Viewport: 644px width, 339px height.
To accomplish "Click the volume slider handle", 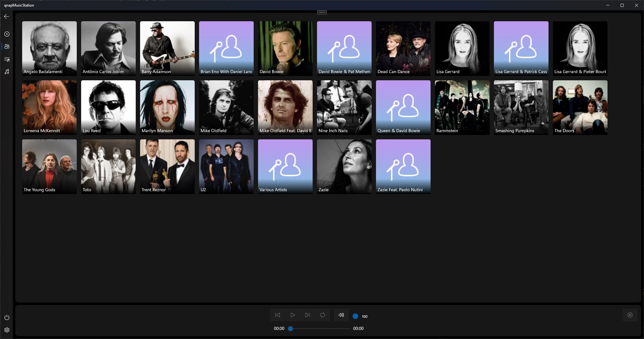I will [x=355, y=316].
